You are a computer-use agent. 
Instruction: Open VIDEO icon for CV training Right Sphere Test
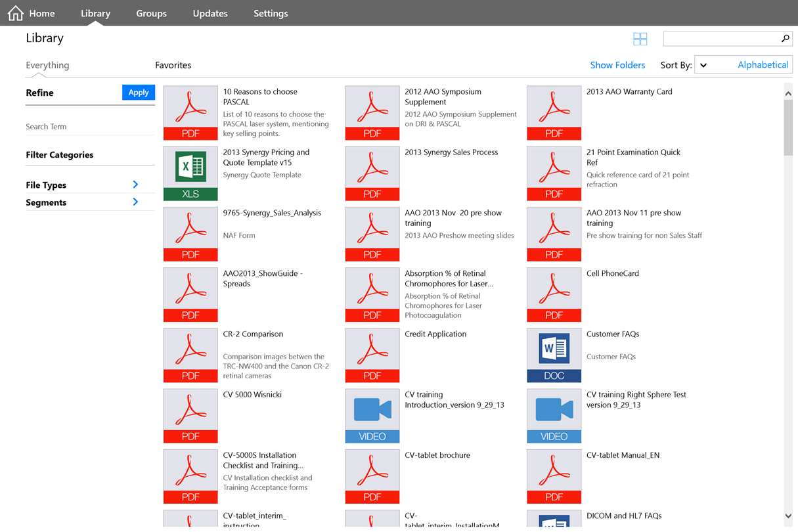pyautogui.click(x=554, y=416)
